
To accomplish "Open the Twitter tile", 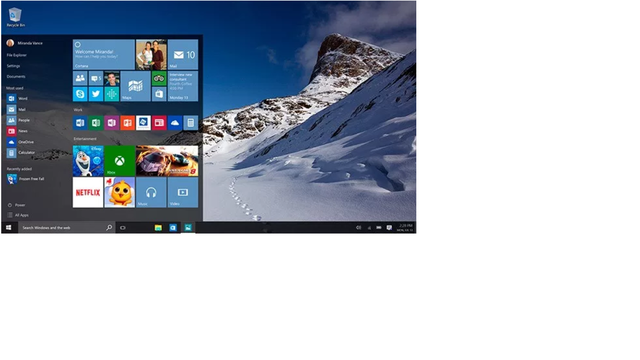I will tap(96, 94).
